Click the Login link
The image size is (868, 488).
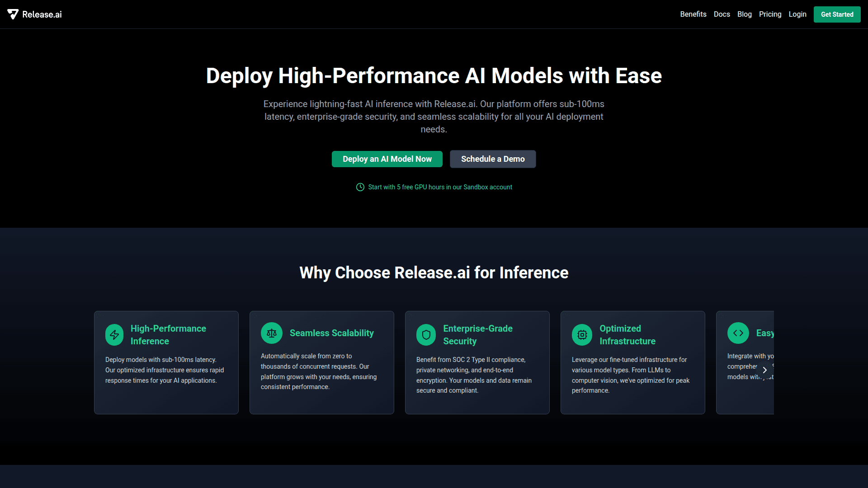pyautogui.click(x=797, y=14)
